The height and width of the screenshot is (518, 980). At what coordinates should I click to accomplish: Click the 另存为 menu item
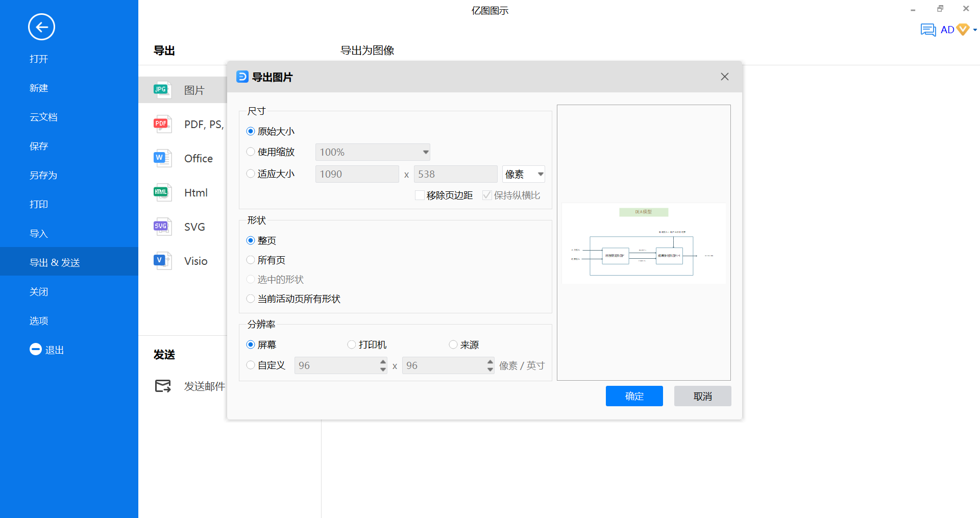pyautogui.click(x=43, y=175)
